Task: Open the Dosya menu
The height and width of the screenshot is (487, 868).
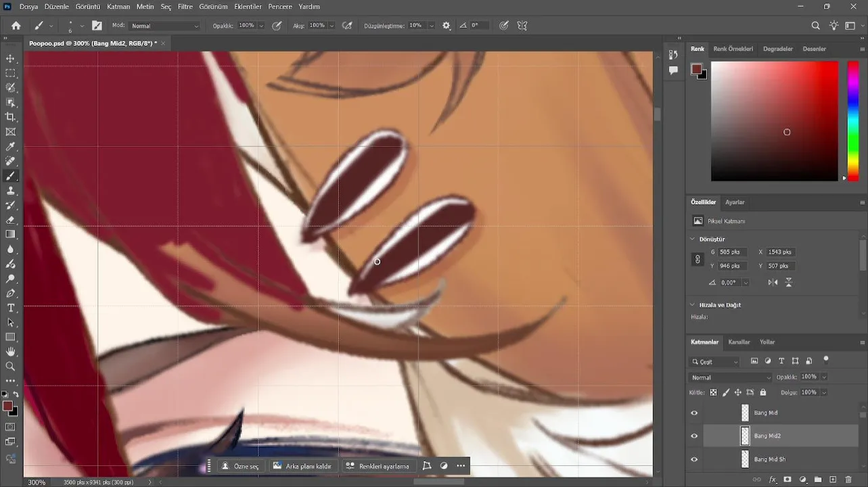Action: pyautogui.click(x=28, y=7)
